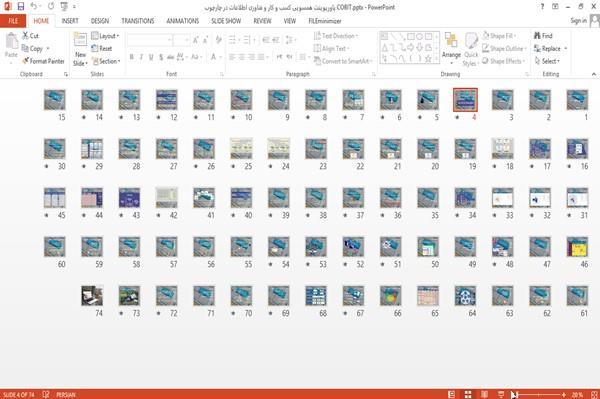Switch to the ANIMATIONS tab
Viewport: 600px width, 399px height.
pos(183,21)
